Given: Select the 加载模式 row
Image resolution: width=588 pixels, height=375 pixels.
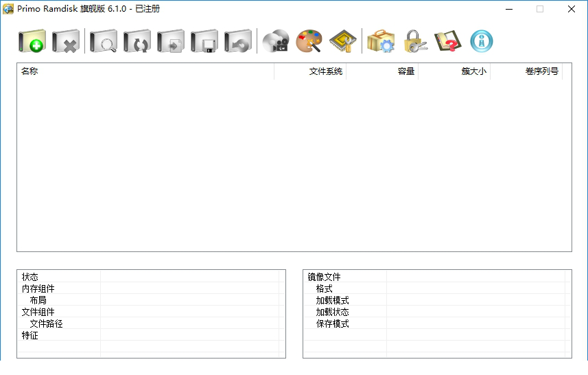Looking at the screenshot, I should tap(437, 300).
